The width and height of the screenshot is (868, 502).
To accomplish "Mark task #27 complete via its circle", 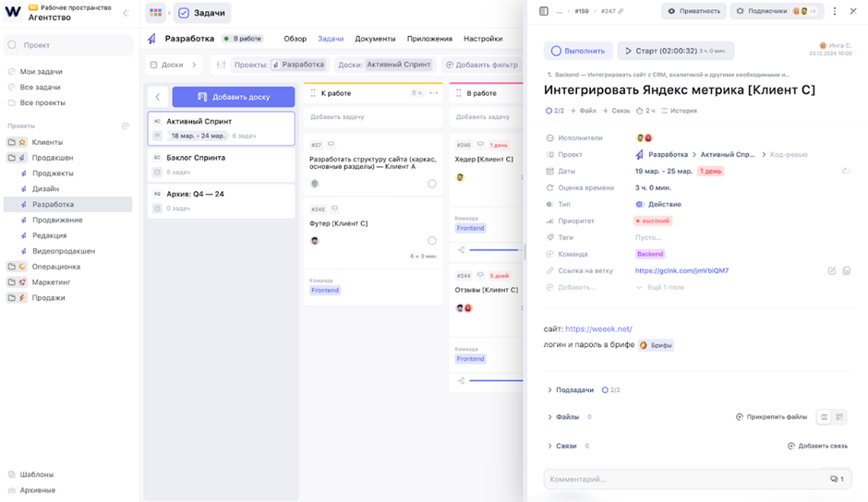I will click(x=431, y=184).
